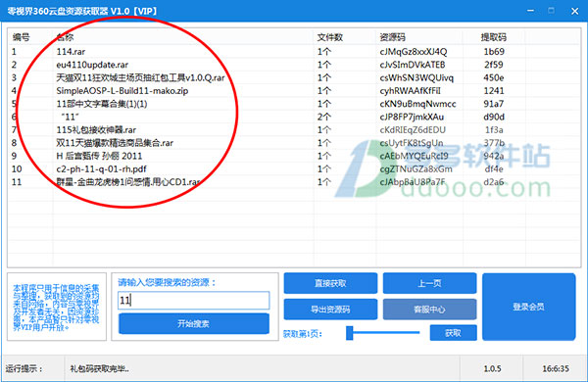Click extraction code 1b69
Image resolution: width=588 pixels, height=382 pixels.
pyautogui.click(x=494, y=51)
